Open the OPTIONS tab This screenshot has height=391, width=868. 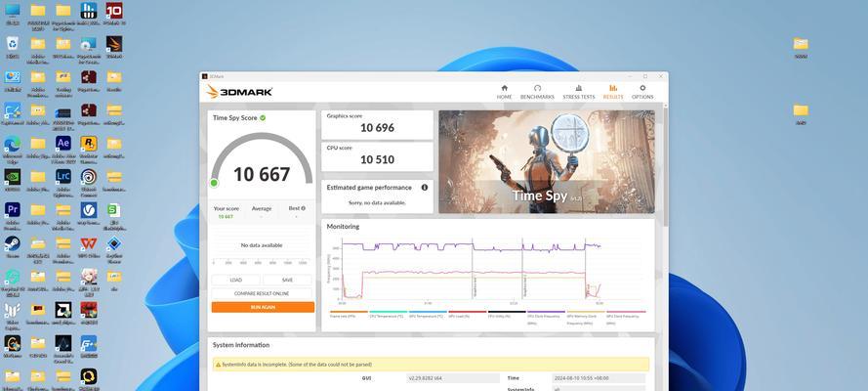coord(642,92)
